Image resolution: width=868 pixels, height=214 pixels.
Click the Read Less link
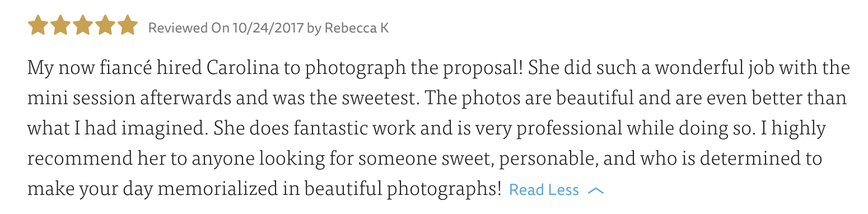click(544, 190)
